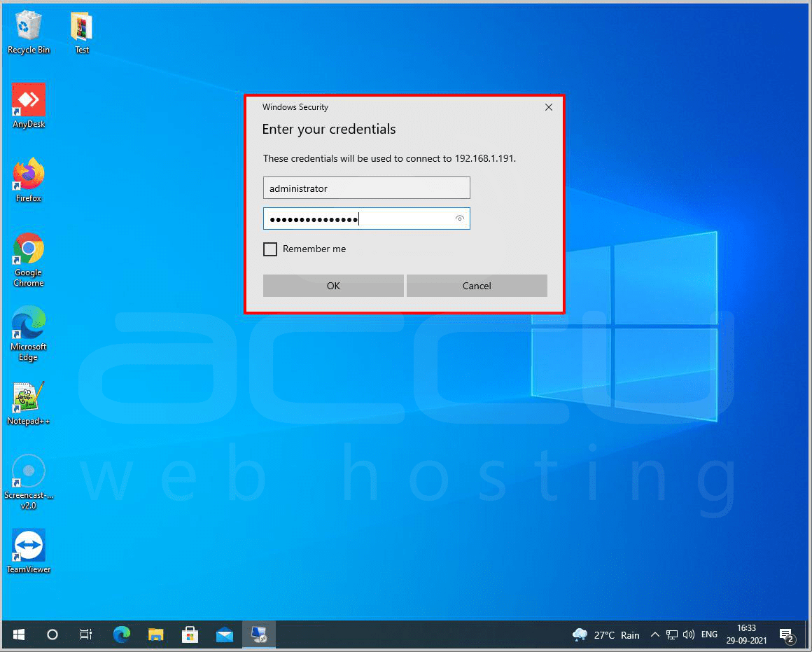812x652 pixels.
Task: Select Remote Desktop Connection taskbar icon
Action: point(259,634)
